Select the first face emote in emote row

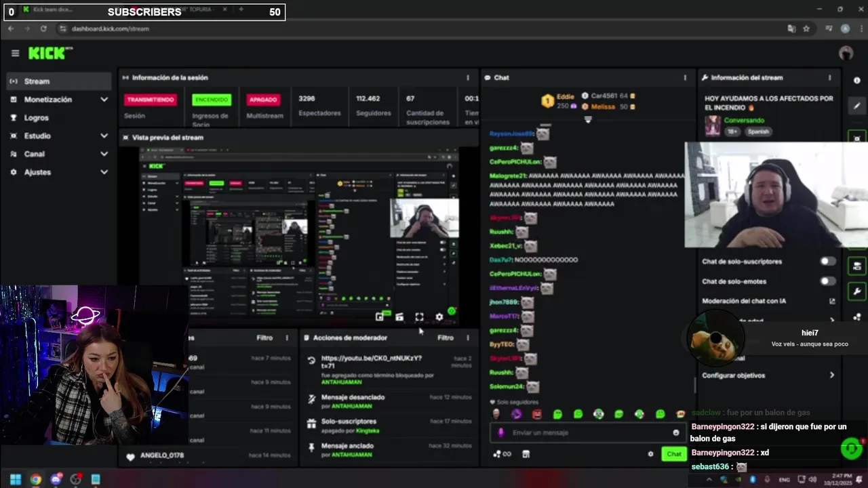click(496, 414)
